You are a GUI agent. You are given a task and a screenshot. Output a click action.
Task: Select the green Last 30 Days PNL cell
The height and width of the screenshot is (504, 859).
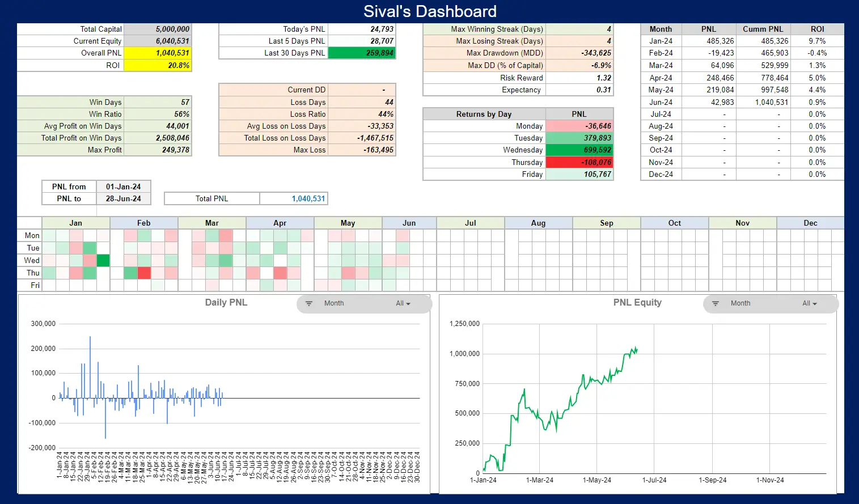coord(361,53)
